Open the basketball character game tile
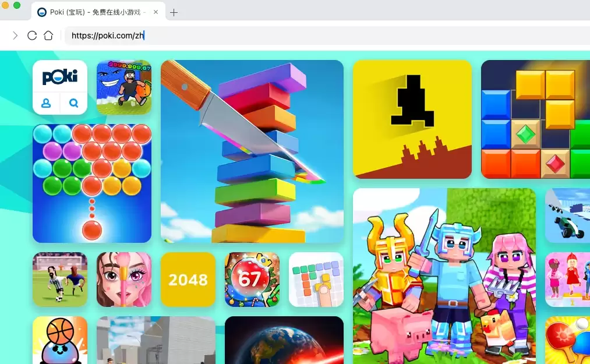590x364 pixels. pos(60,340)
